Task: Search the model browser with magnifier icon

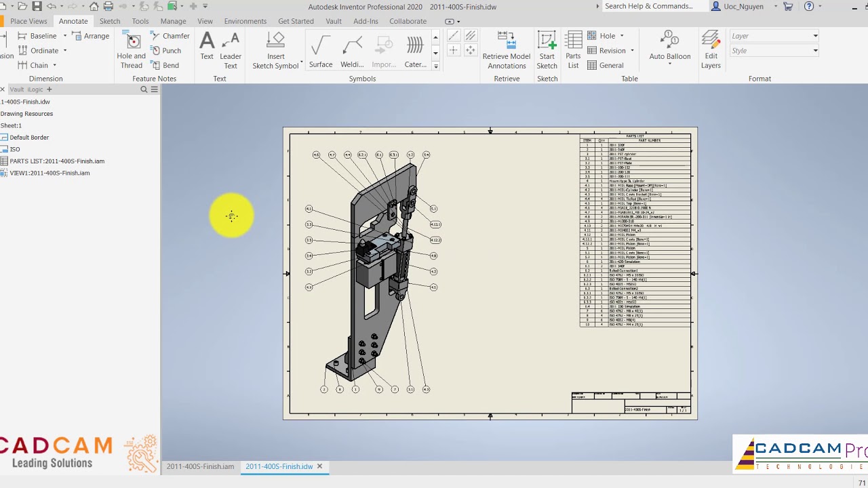Action: click(x=144, y=89)
